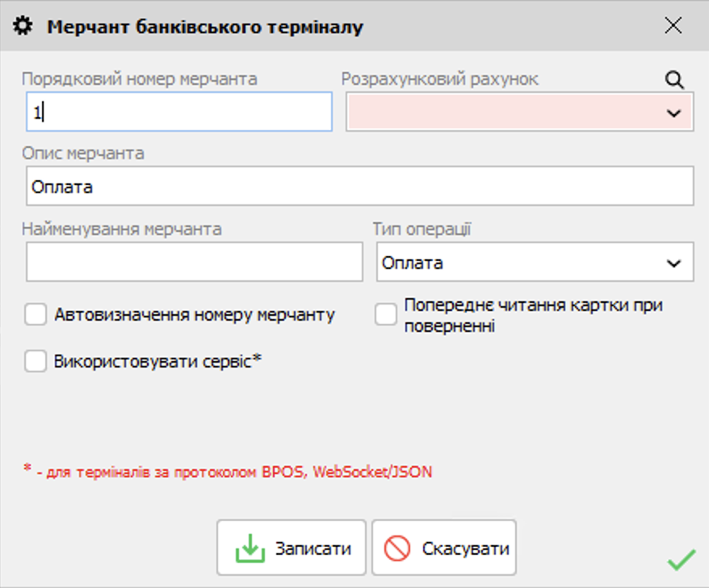Click the Опис мерчанта text field
709x588 pixels.
click(359, 187)
